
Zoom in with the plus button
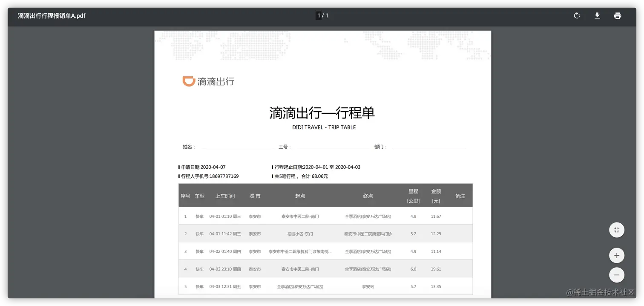tap(617, 256)
